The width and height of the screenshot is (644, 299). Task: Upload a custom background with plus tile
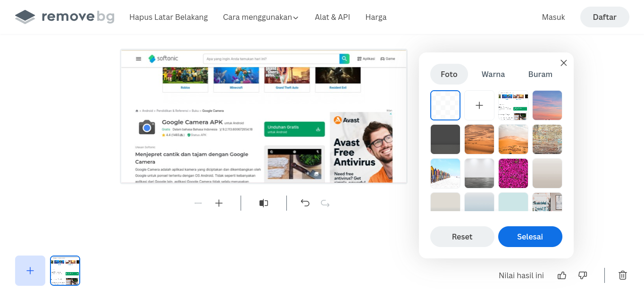click(x=479, y=105)
